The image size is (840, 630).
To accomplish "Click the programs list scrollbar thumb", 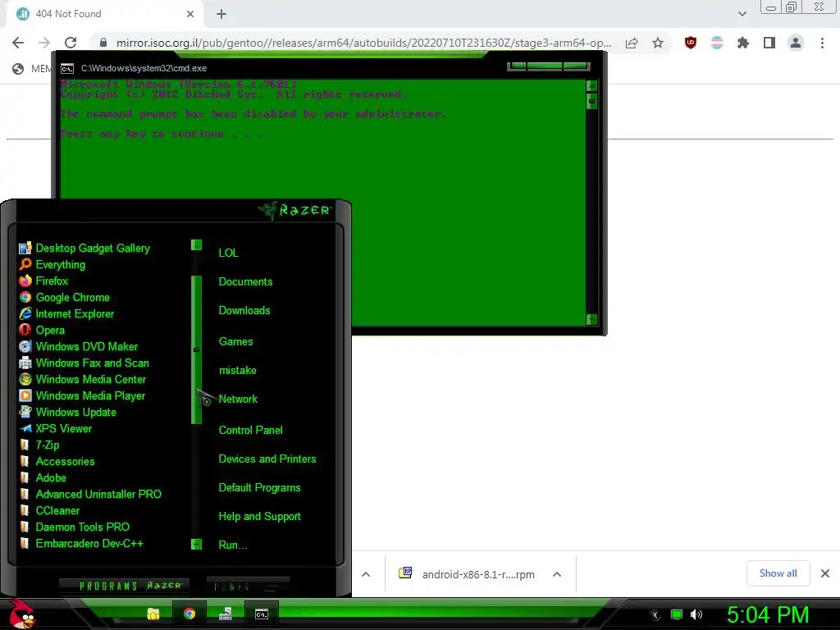I will point(197,349).
